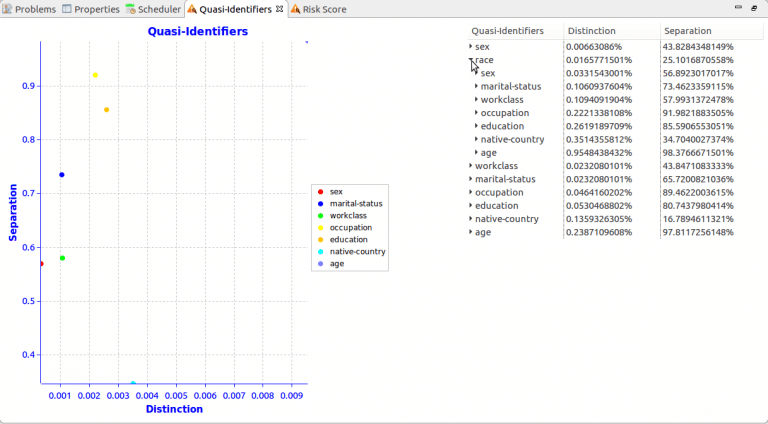
Task: Minimize the view panel
Action: click(x=739, y=7)
